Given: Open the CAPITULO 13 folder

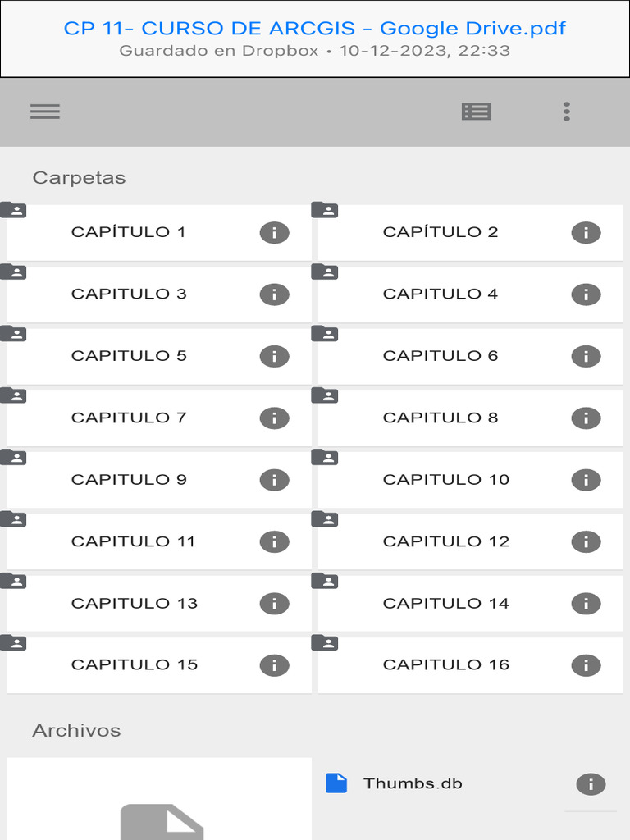Looking at the screenshot, I should pyautogui.click(x=135, y=603).
